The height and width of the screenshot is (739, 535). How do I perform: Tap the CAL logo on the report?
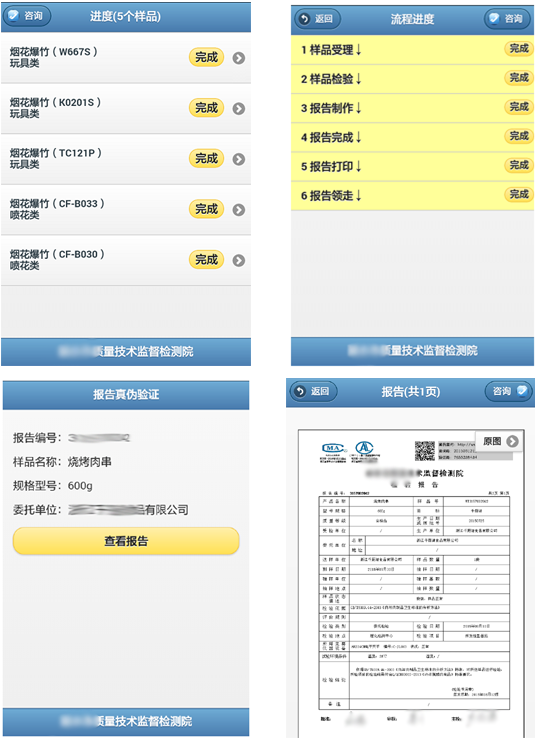[364, 448]
